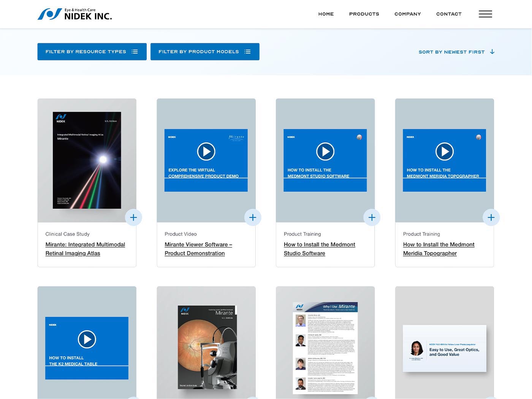Click the NIDEK Inc. logo
This screenshot has width=532, height=399.
click(74, 14)
